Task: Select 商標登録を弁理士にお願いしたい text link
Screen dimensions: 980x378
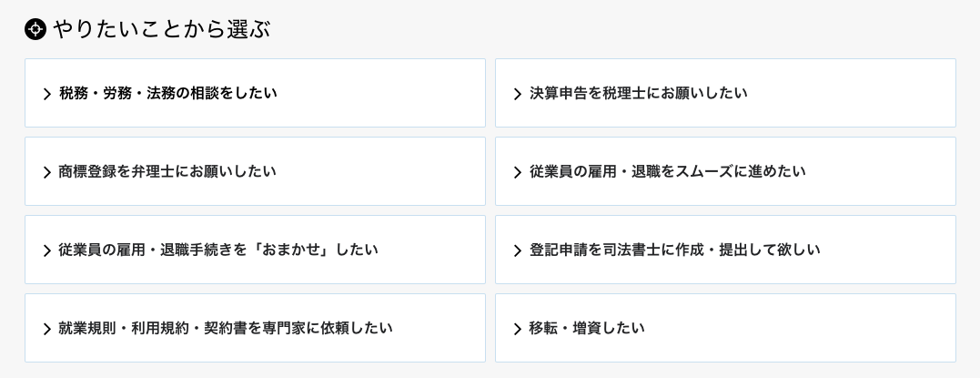Action: coord(167,171)
